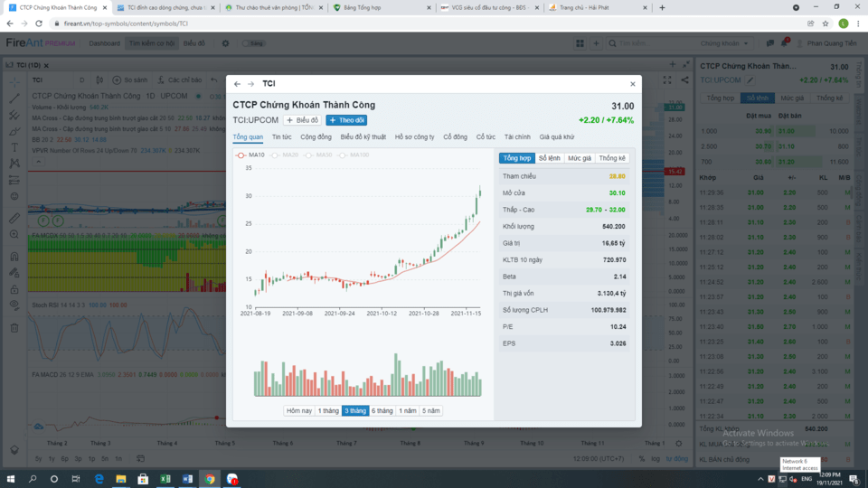Select the text annotation tool
The image size is (868, 488).
14,147
